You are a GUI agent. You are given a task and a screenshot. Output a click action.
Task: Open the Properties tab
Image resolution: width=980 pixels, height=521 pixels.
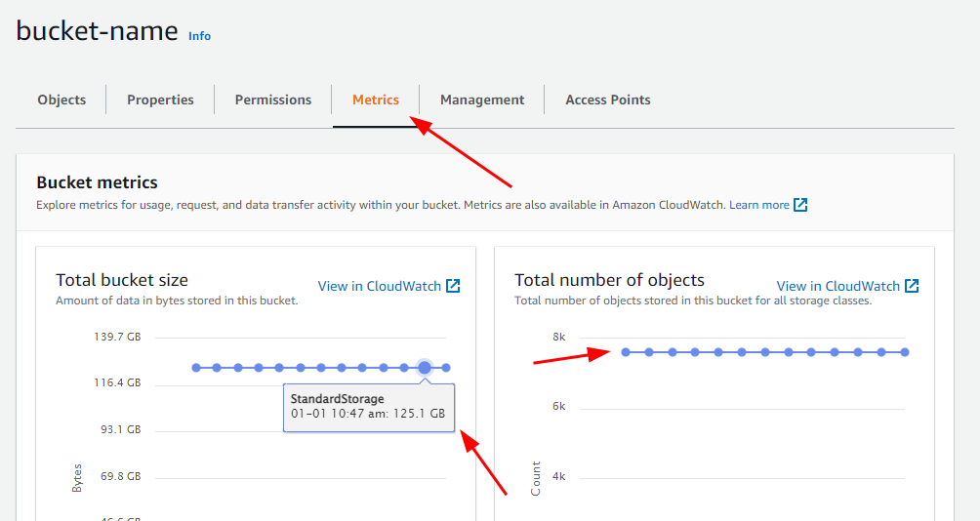(x=160, y=100)
